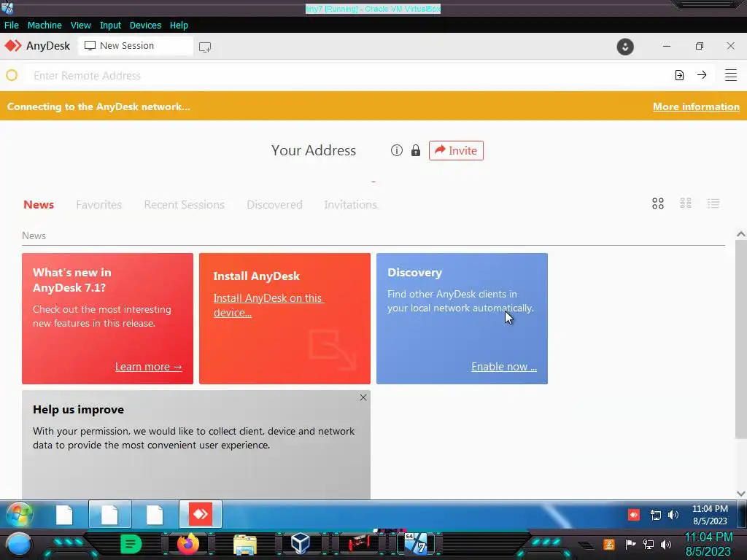Image resolution: width=747 pixels, height=560 pixels.
Task: Open the AnyDesk hamburger main menu
Action: coord(731,75)
